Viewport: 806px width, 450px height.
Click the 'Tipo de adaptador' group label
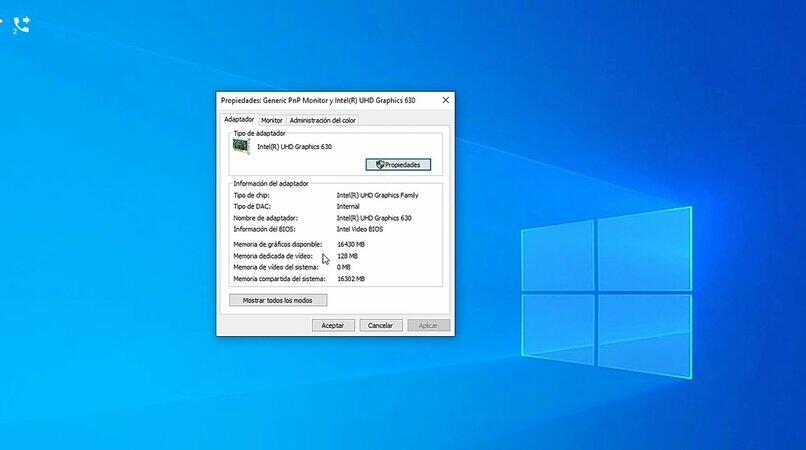tap(260, 134)
